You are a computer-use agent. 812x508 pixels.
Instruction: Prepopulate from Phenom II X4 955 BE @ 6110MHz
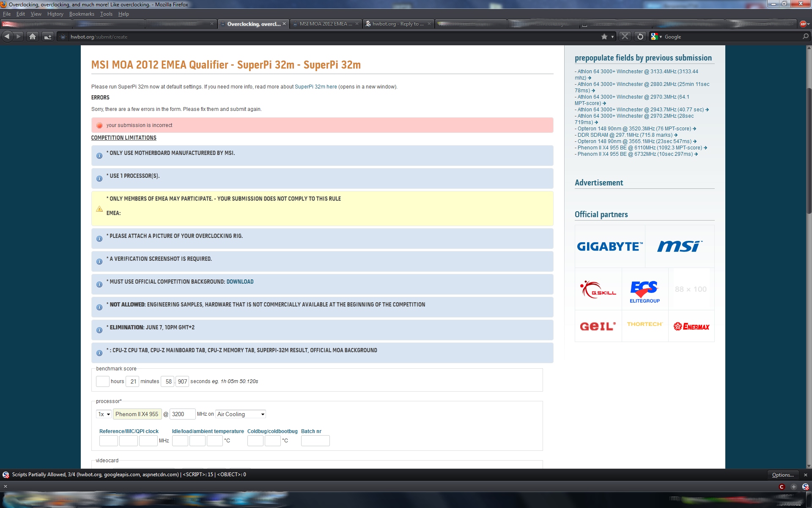tap(641, 148)
